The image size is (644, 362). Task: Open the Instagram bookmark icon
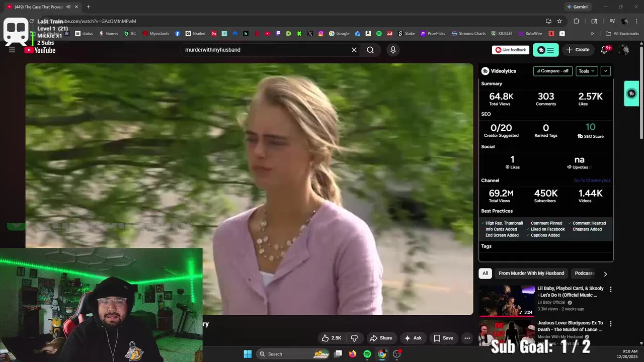coord(321,34)
